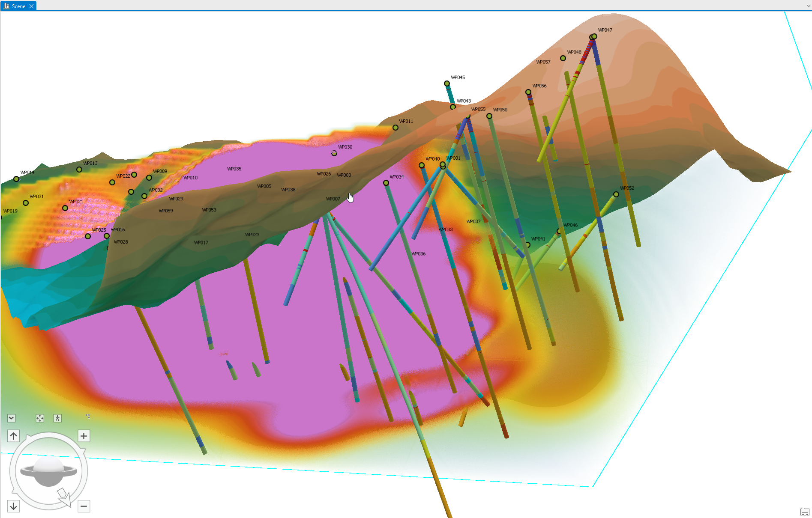
Task: Click the WP011 drillhole collar marker
Action: (x=396, y=128)
